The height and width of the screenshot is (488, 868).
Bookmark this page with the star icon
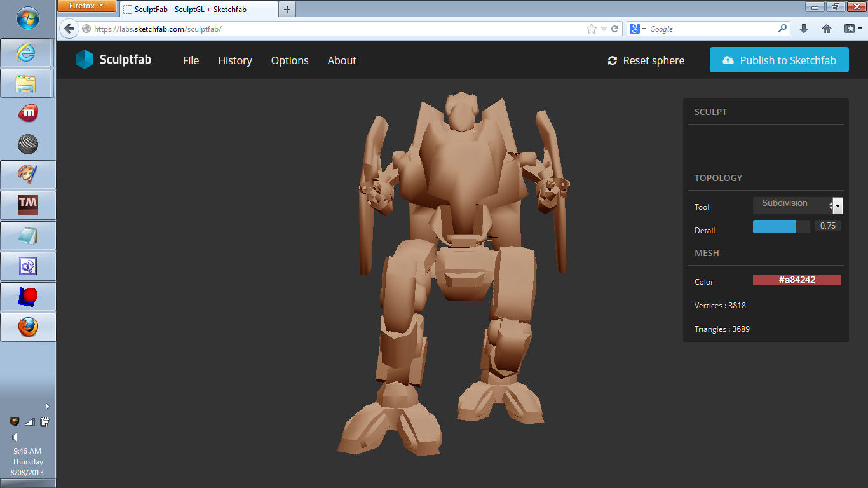pos(592,29)
